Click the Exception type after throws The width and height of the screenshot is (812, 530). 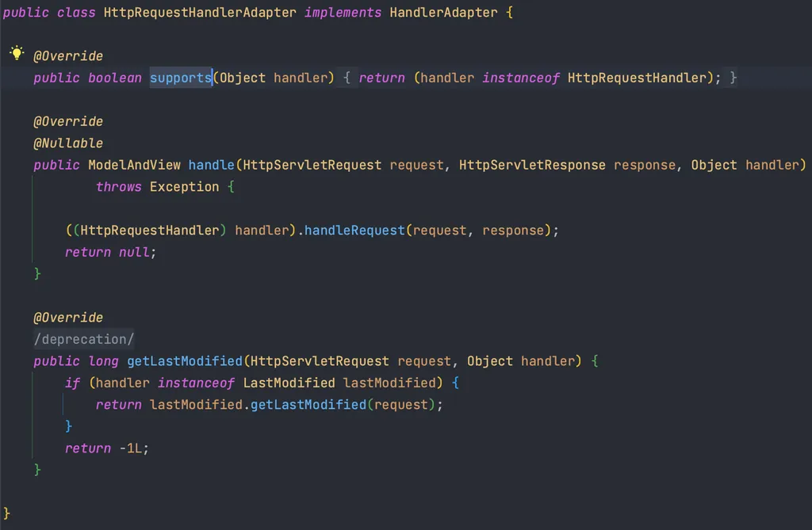184,187
